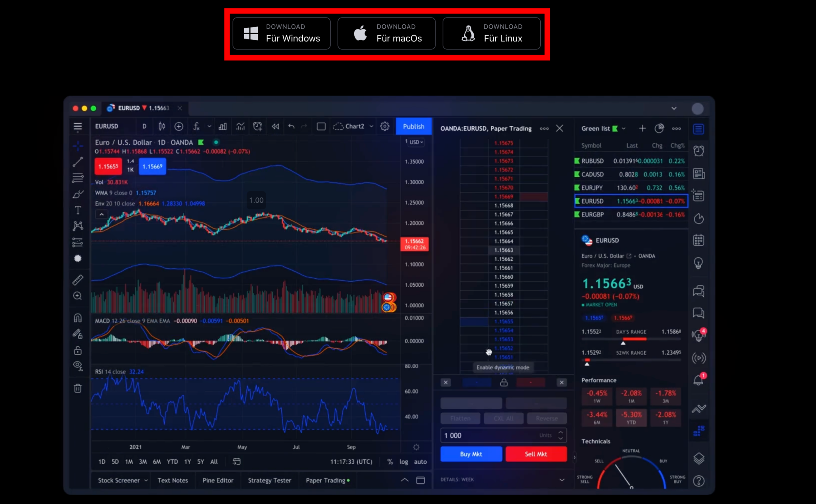Switch to the Pine Editor tab
The image size is (816, 504).
point(218,480)
